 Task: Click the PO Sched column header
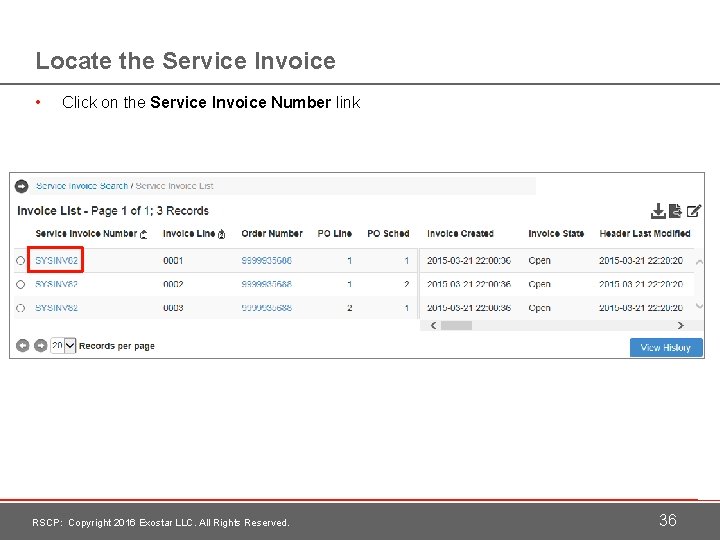(388, 234)
